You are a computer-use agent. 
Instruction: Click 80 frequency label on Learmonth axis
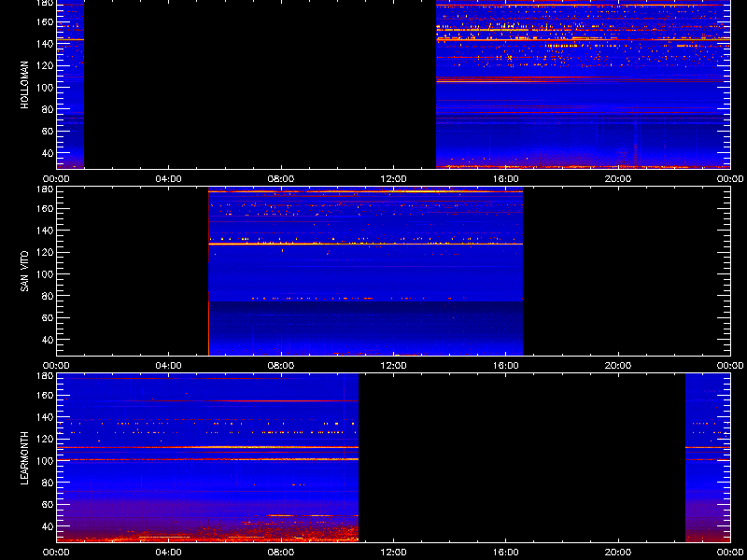coord(48,483)
